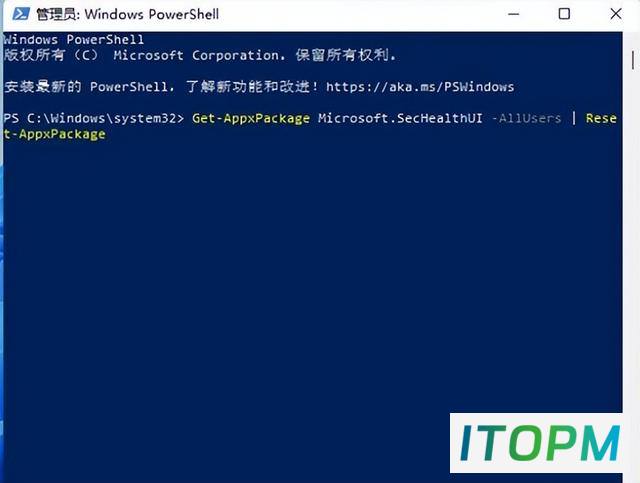Viewport: 640px width, 483px height.
Task: Open the https://aka.ms/PSWindows link
Action: tap(420, 87)
